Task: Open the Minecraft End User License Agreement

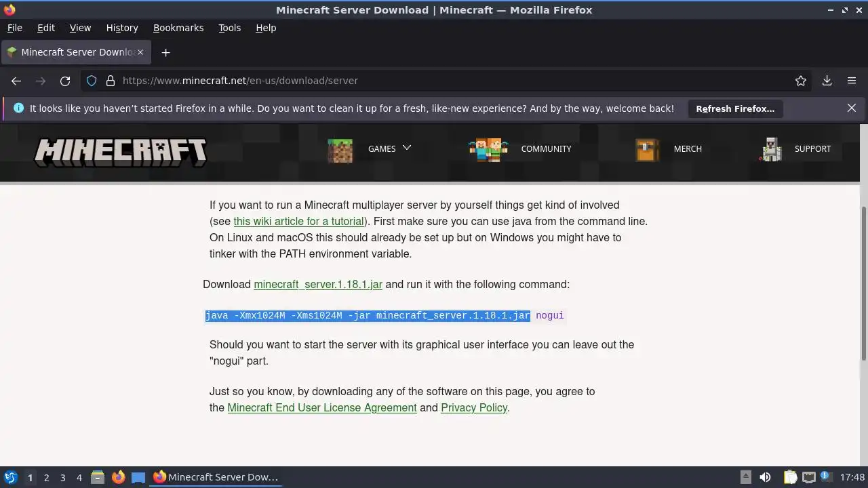Action: pos(322,408)
